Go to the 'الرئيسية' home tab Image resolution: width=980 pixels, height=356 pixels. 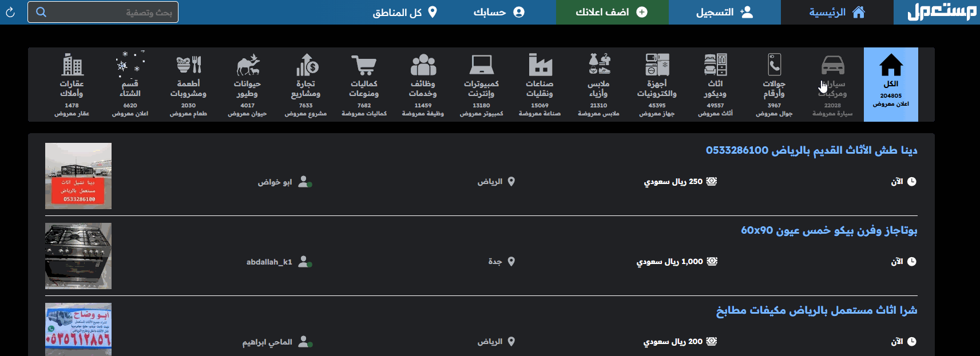pos(836,12)
